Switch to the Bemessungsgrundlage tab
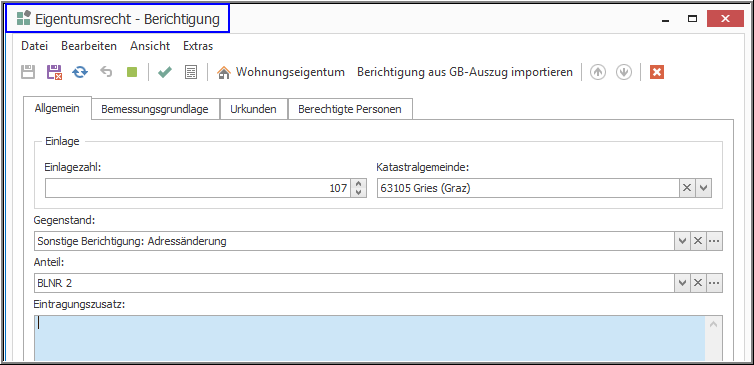Image resolution: width=754 pixels, height=365 pixels. click(x=155, y=109)
